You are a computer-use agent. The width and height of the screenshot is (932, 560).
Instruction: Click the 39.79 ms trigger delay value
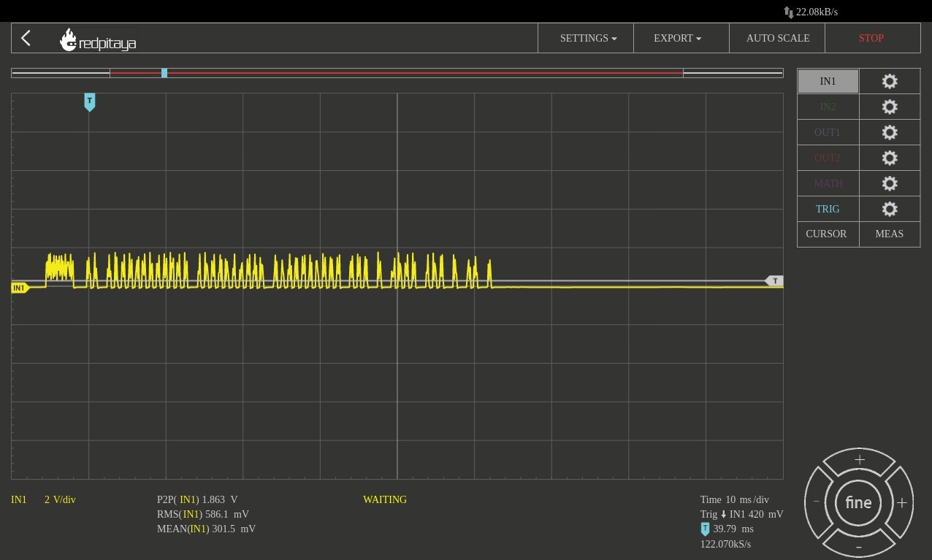(x=733, y=529)
